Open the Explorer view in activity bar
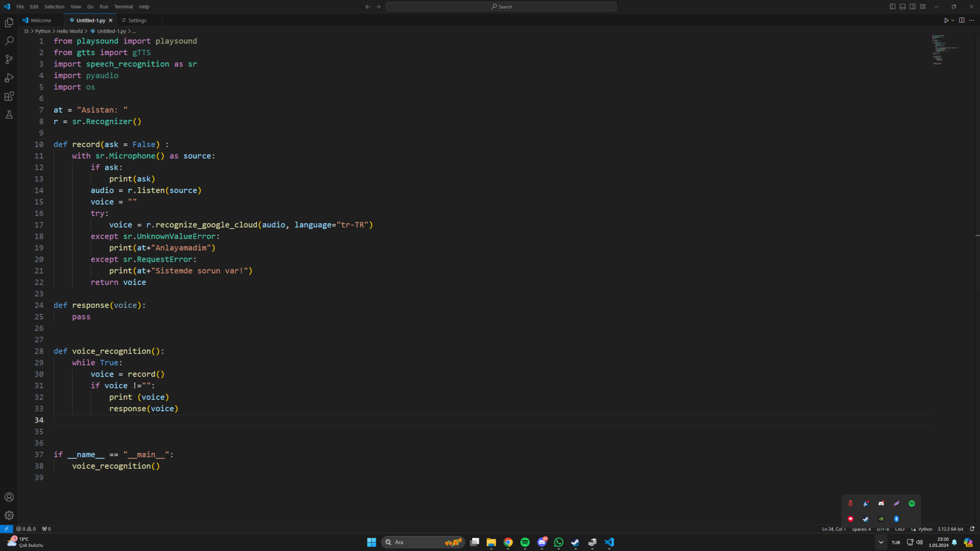Viewport: 980px width, 551px height. click(9, 22)
